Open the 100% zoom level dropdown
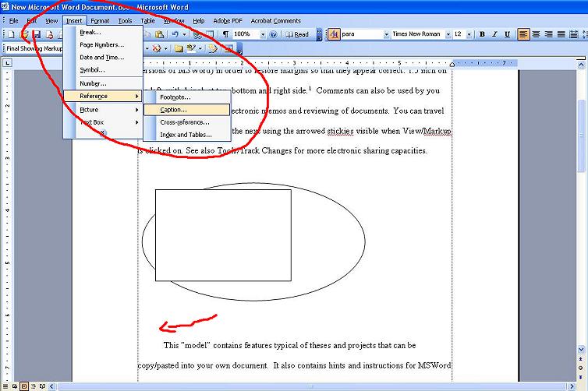Screen dimensions: 588x391 (x=262, y=34)
